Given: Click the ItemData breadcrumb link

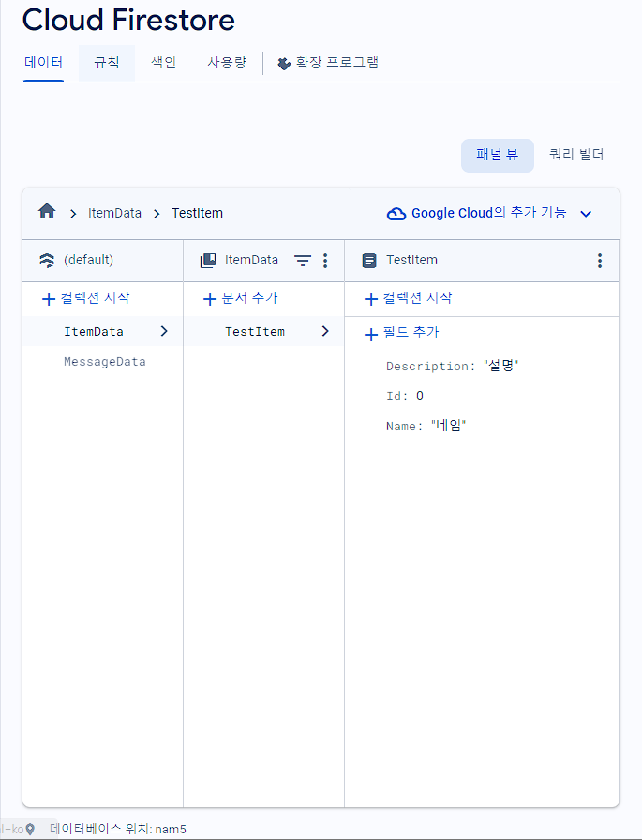Looking at the screenshot, I should [x=114, y=213].
